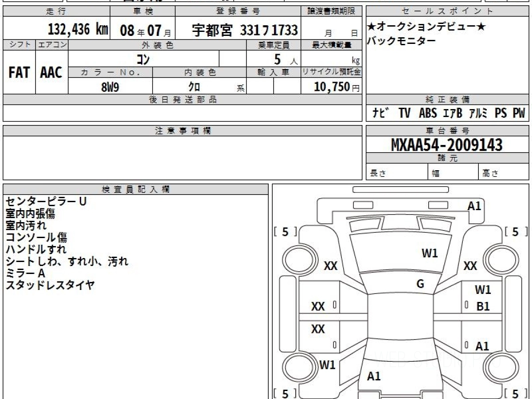The height and width of the screenshot is (399, 532).
Task: Click the 乗車定員 header
Action: [x=274, y=45]
